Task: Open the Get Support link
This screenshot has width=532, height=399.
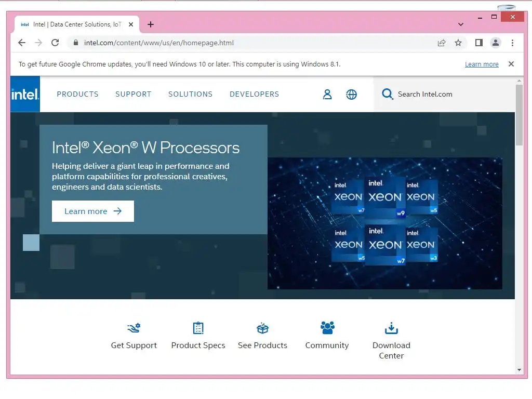Action: [134, 345]
